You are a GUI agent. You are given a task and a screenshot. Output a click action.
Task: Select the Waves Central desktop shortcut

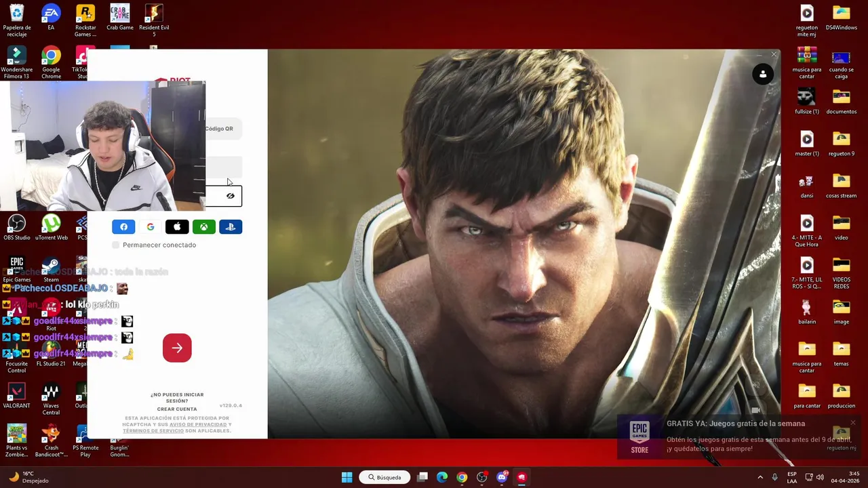(51, 399)
